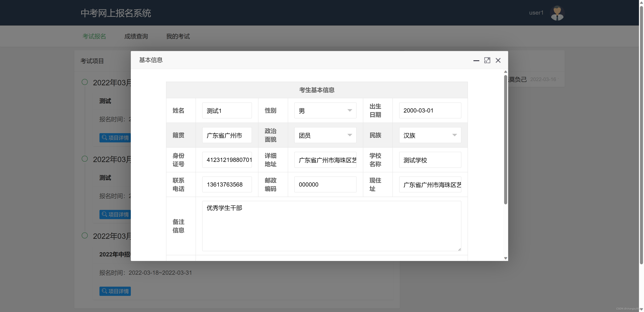Expand the 政治面貌 dropdown
Image resolution: width=644 pixels, height=312 pixels.
tap(325, 135)
